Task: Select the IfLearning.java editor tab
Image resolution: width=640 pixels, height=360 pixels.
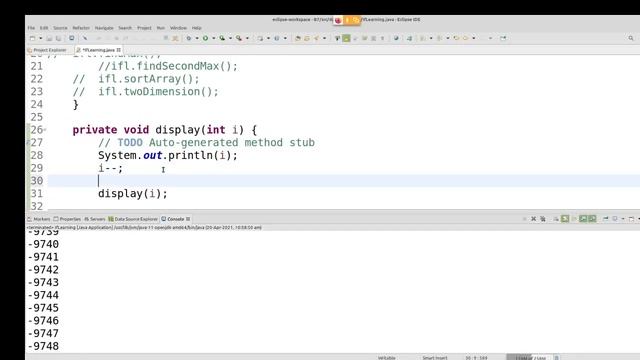Action: tap(98, 50)
